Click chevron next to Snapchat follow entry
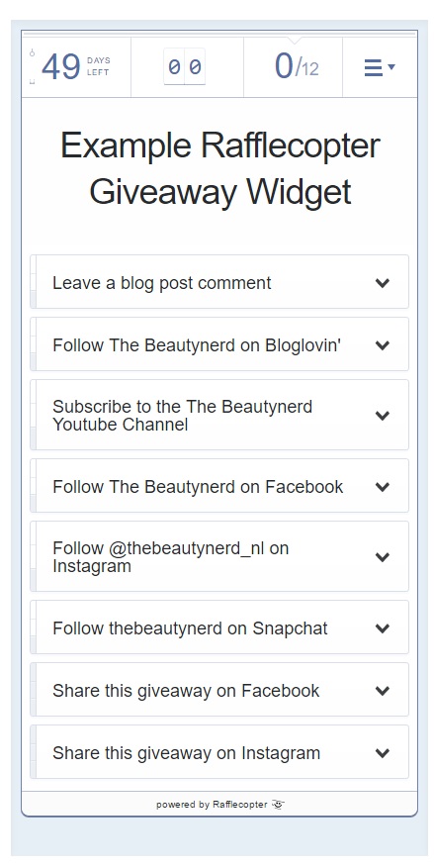 click(382, 628)
